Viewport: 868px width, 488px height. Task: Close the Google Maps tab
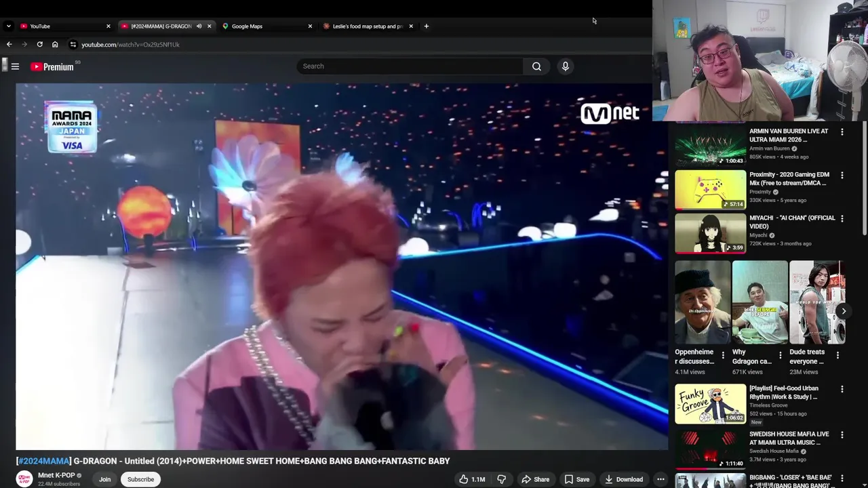[310, 26]
